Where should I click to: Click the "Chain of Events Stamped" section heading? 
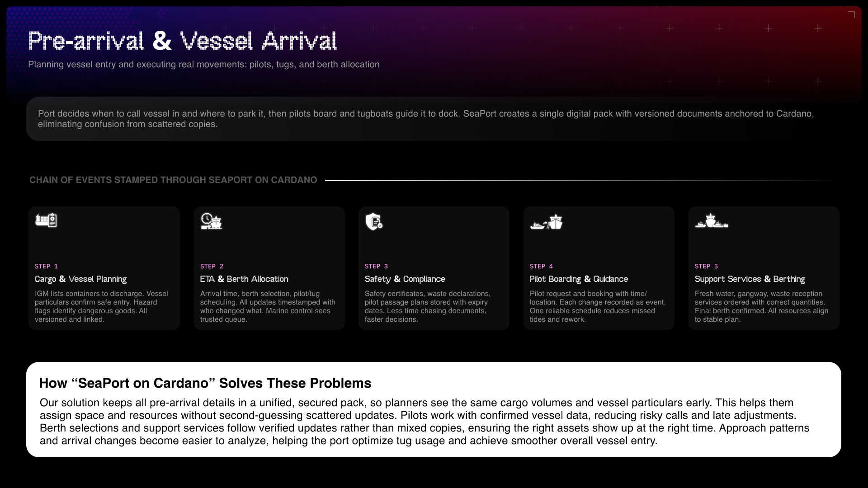pos(173,180)
